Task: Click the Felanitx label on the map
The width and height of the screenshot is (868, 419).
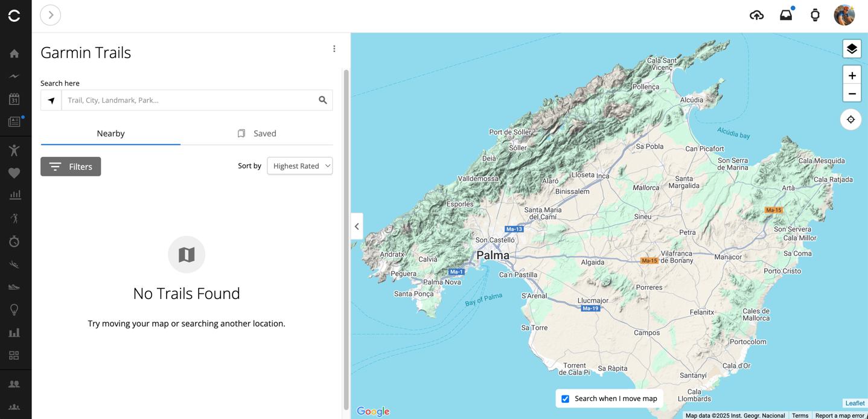Action: pos(702,313)
